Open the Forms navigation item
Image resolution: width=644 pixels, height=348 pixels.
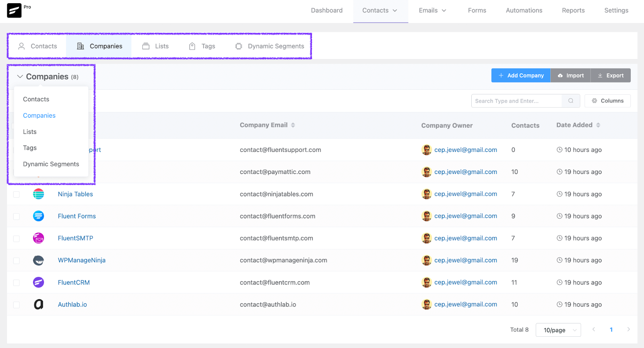477,10
